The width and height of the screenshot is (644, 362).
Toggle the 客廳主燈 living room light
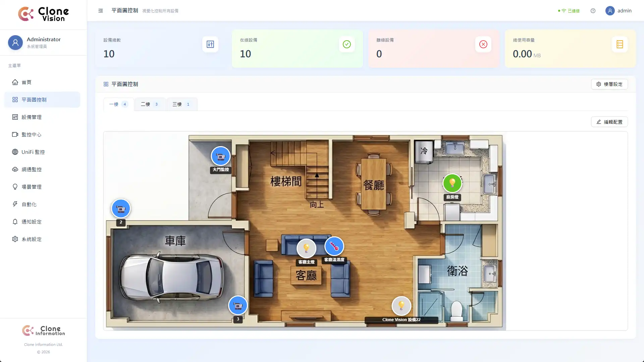coord(306,248)
